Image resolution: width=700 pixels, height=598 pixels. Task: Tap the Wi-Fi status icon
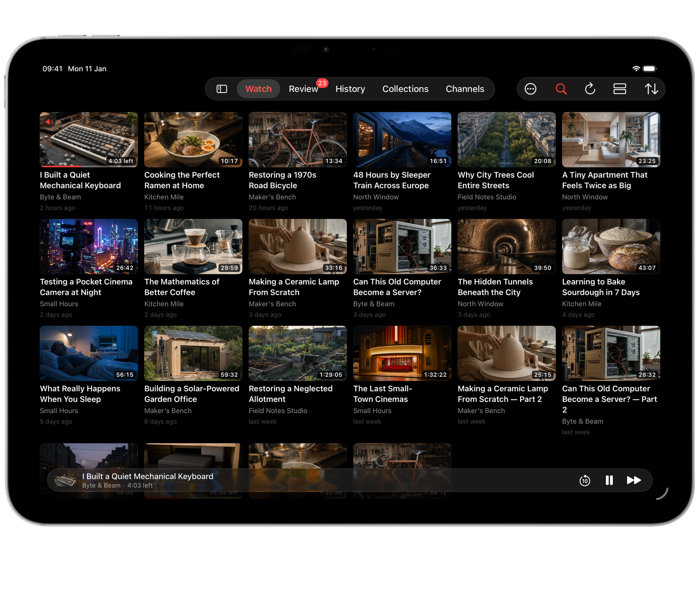pyautogui.click(x=636, y=69)
